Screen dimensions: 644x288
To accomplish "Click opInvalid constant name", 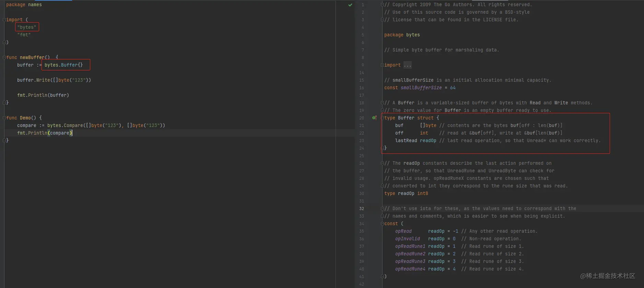I will coord(408,239).
